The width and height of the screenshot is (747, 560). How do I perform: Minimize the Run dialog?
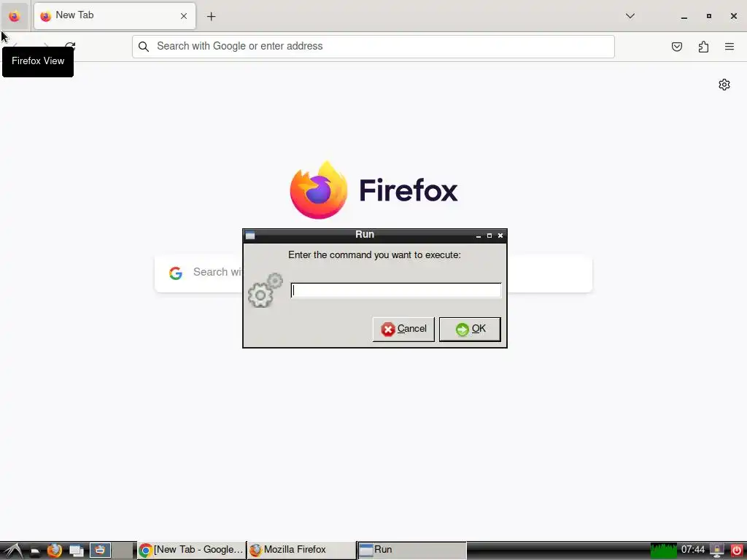(x=479, y=236)
